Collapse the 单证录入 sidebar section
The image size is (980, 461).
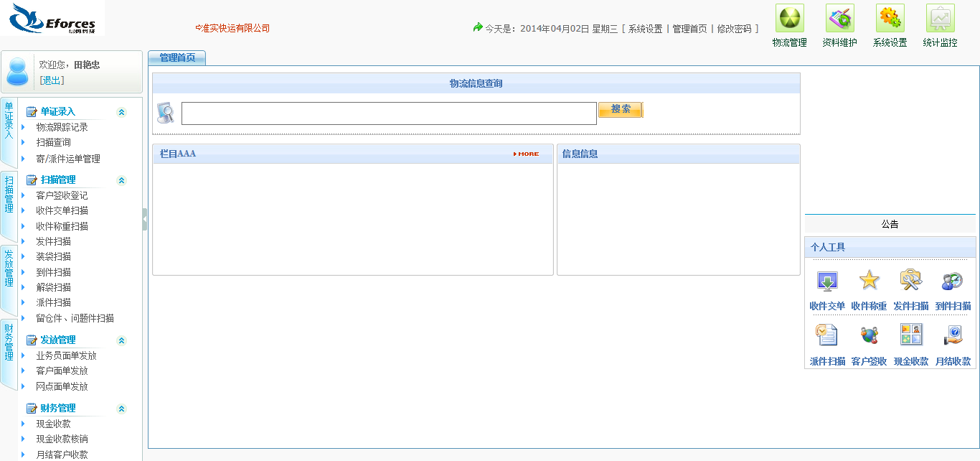click(121, 112)
